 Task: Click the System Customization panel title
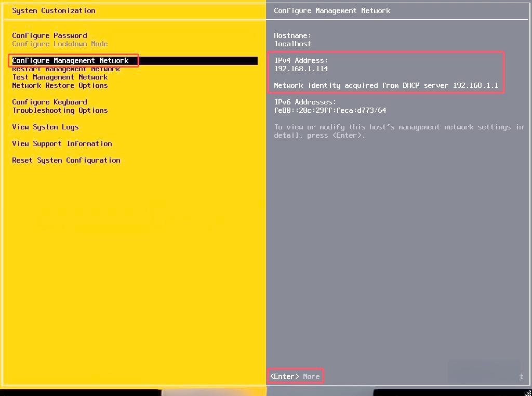54,10
